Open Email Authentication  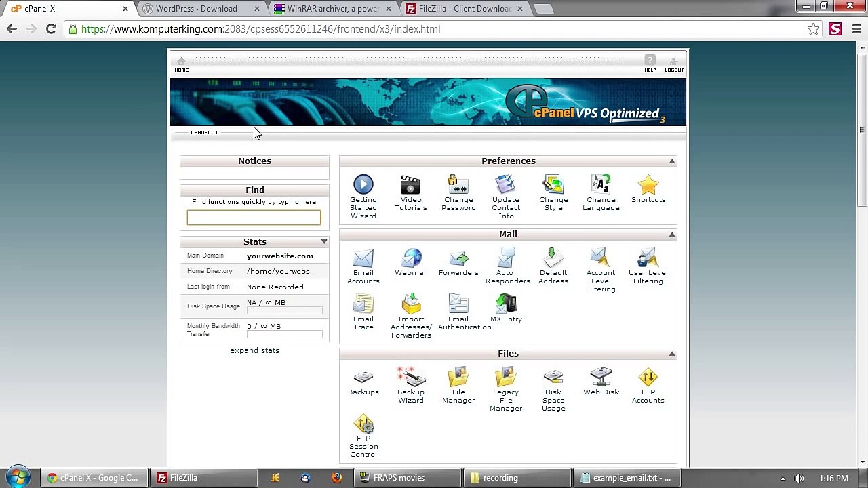click(465, 312)
